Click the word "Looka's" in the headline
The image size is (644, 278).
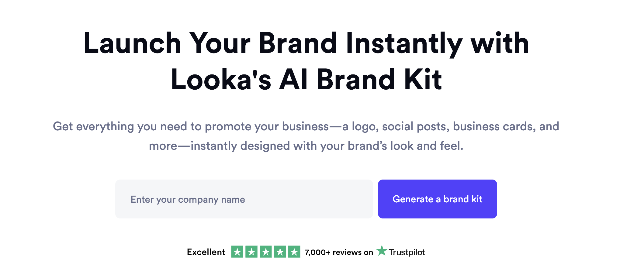221,80
